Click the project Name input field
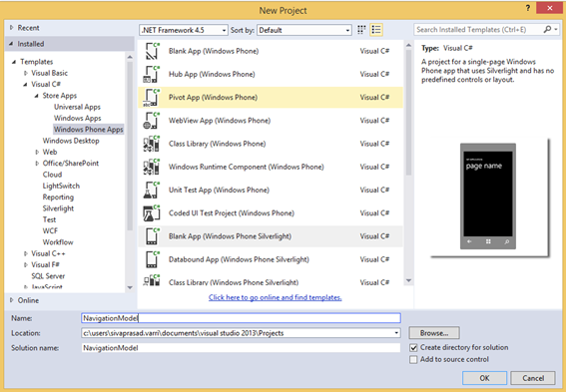This screenshot has width=566, height=392. pyautogui.click(x=241, y=318)
